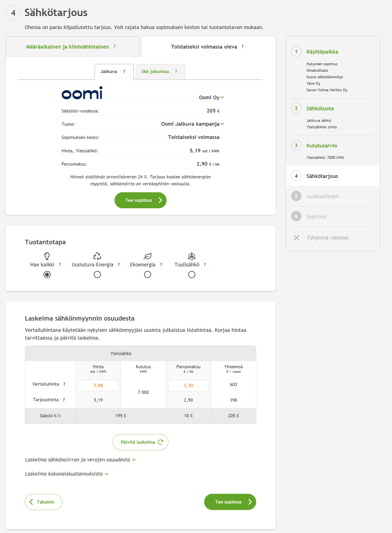Image resolution: width=392 pixels, height=533 pixels.
Task: Open the Oomi Oy supplier dropdown
Action: (x=211, y=97)
